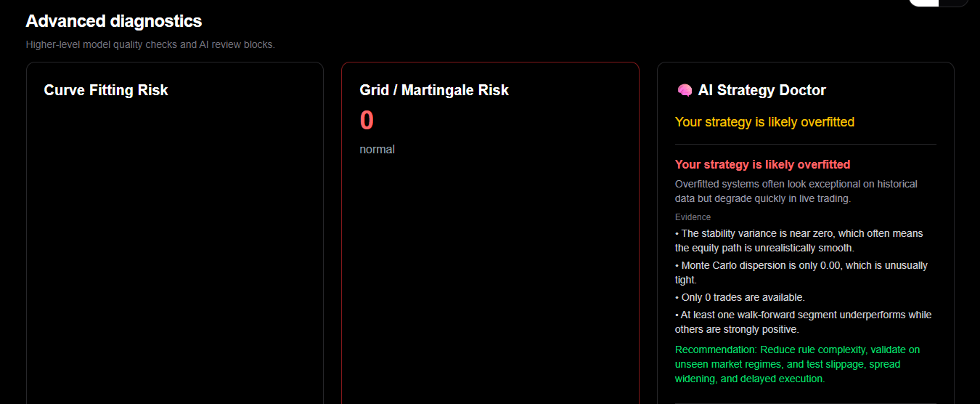Click the AI Strategy Doctor title text

point(762,90)
